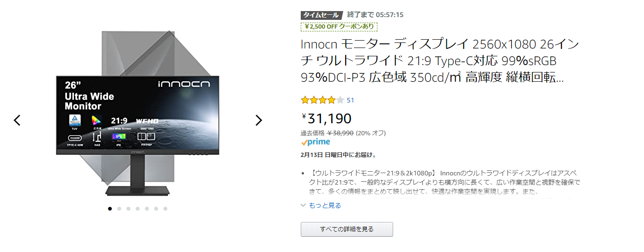
Task: Click the previous image arrow
Action: pyautogui.click(x=17, y=120)
